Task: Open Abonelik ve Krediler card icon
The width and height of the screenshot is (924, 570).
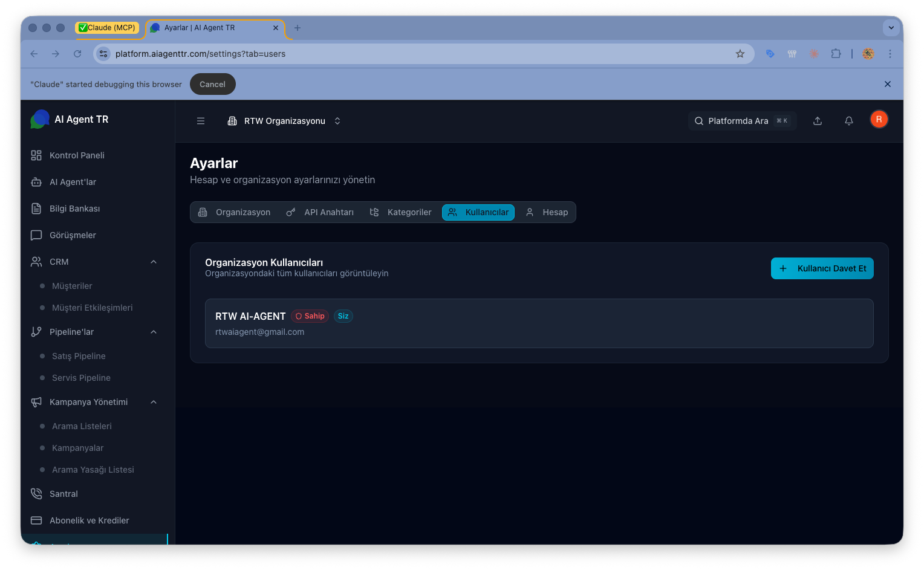Action: (x=36, y=520)
